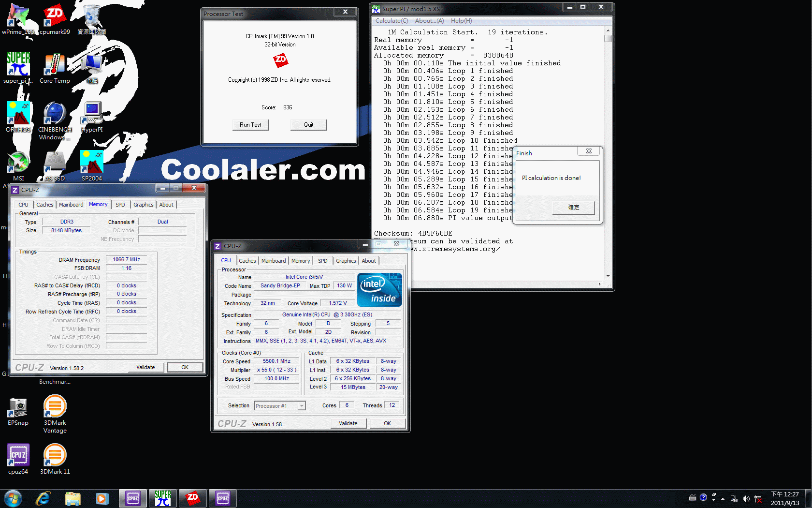Click the Checksum: 4B5F68BE line
Viewport: 812px width, 508px height.
coord(413,233)
